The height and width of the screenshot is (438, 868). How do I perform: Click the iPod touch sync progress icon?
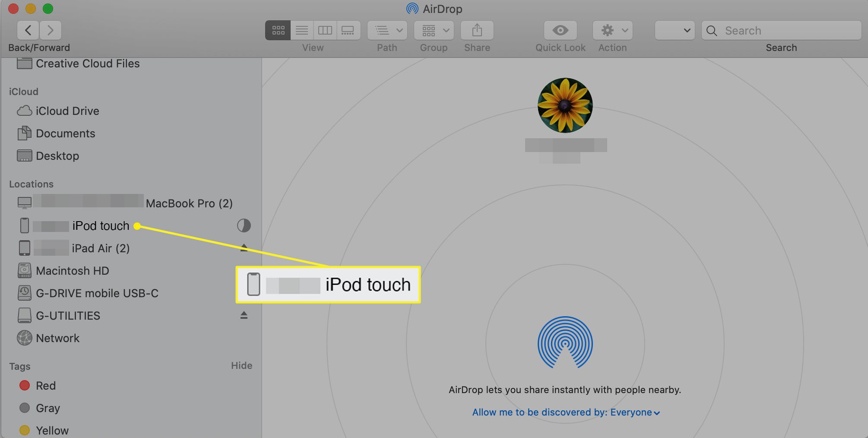(244, 225)
